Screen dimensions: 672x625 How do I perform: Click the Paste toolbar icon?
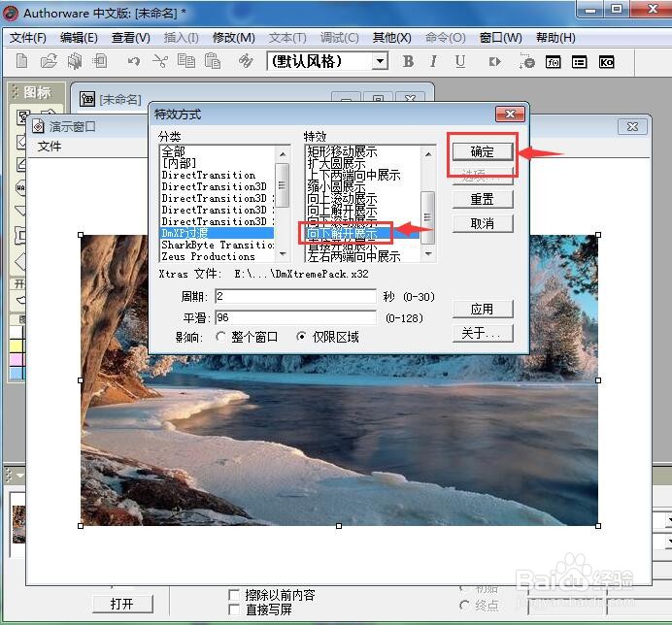point(212,61)
